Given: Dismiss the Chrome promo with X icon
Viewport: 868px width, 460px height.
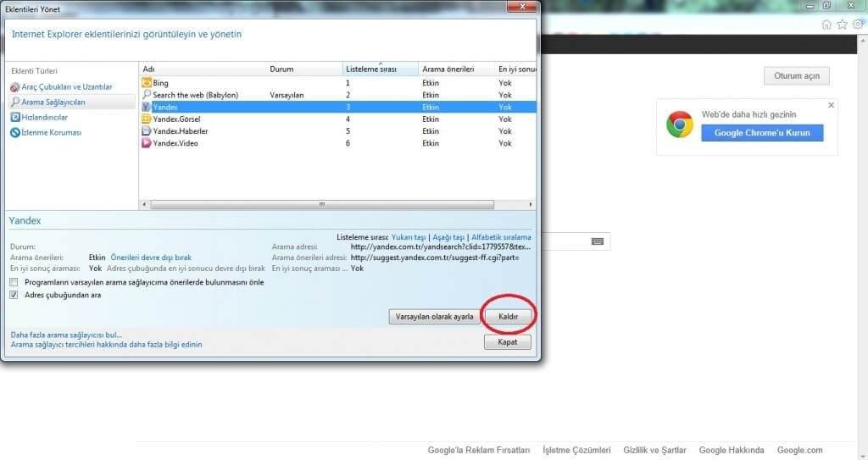Looking at the screenshot, I should coord(831,105).
